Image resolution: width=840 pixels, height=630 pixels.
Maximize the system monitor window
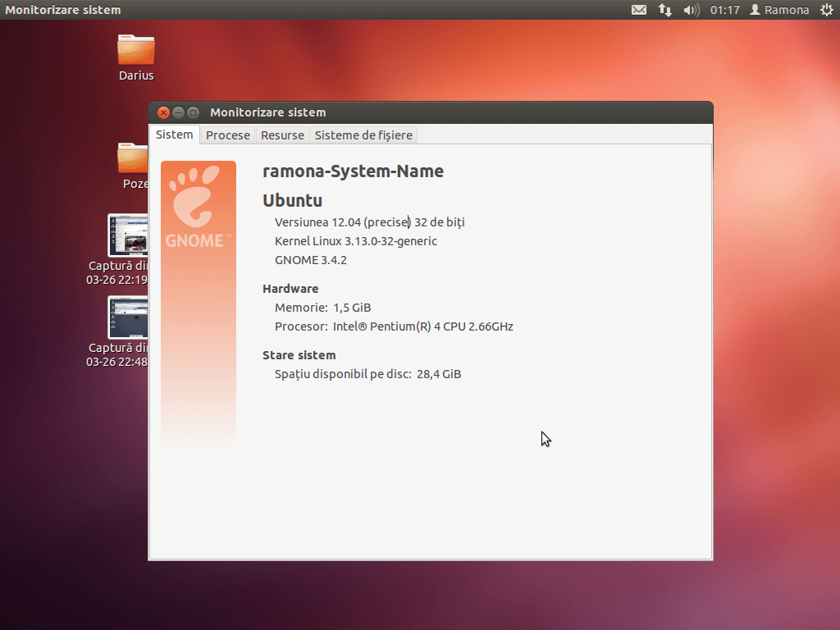tap(194, 112)
